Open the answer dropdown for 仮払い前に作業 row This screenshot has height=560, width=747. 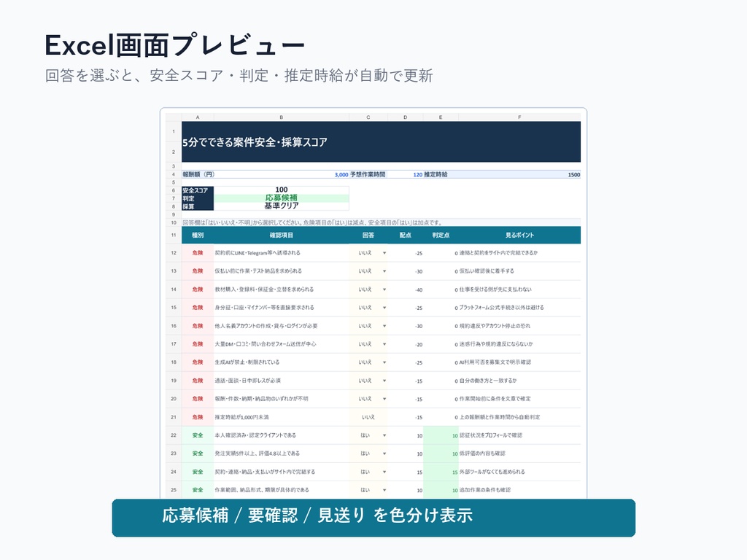[384, 271]
